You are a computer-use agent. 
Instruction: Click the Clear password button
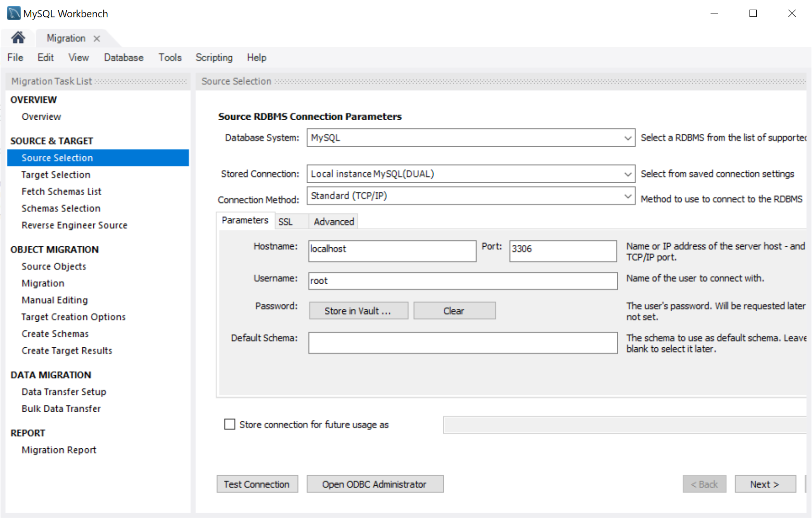pyautogui.click(x=454, y=311)
